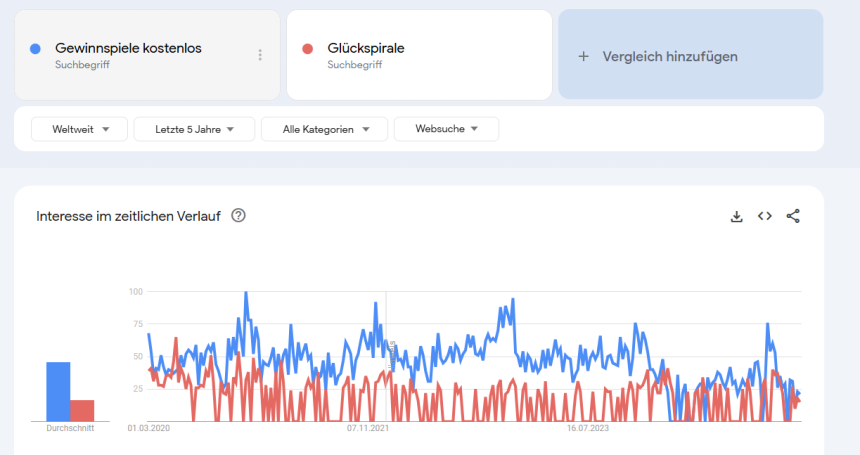Click the 16.07.2023 date label on axis
Image resolution: width=860 pixels, height=455 pixels.
(587, 428)
